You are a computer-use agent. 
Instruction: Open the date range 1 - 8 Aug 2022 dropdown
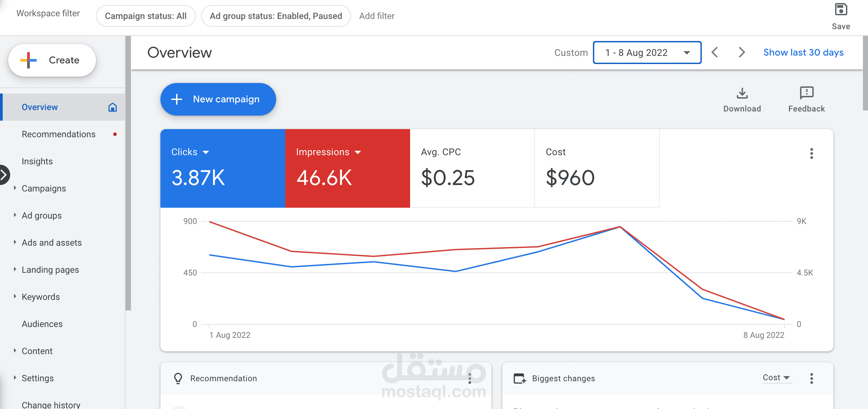click(647, 53)
